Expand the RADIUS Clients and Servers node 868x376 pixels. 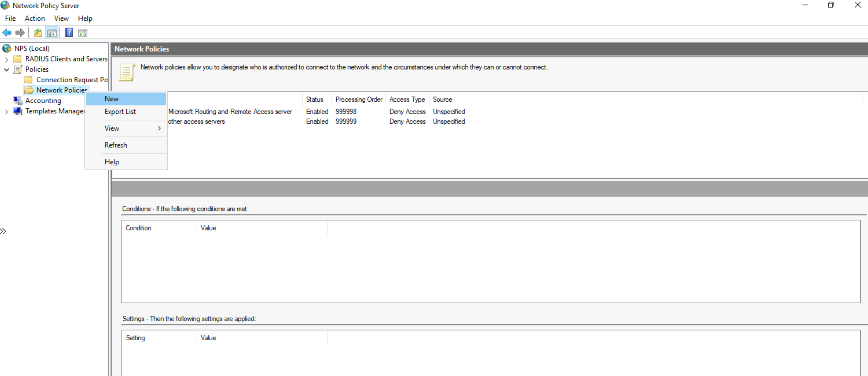[x=6, y=59]
